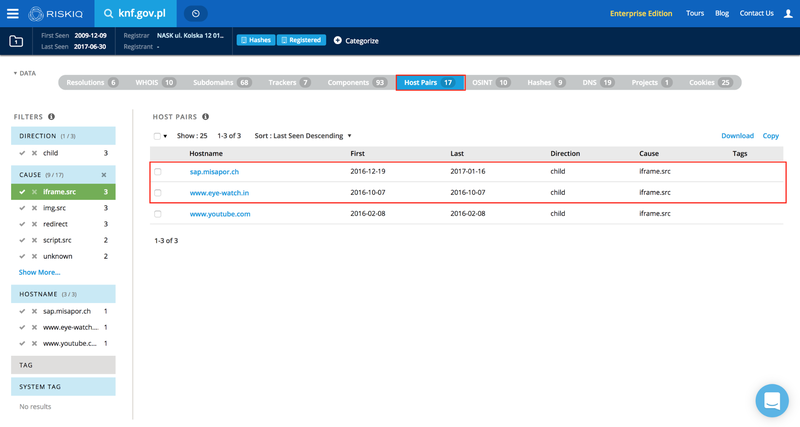This screenshot has width=800, height=427.
Task: Switch to the Components tab
Action: pyautogui.click(x=357, y=83)
